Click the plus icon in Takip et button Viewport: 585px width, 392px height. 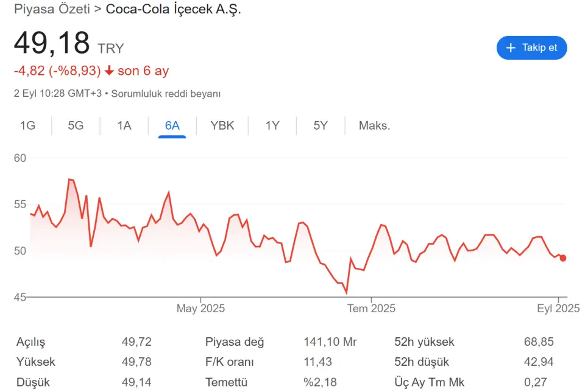point(511,47)
